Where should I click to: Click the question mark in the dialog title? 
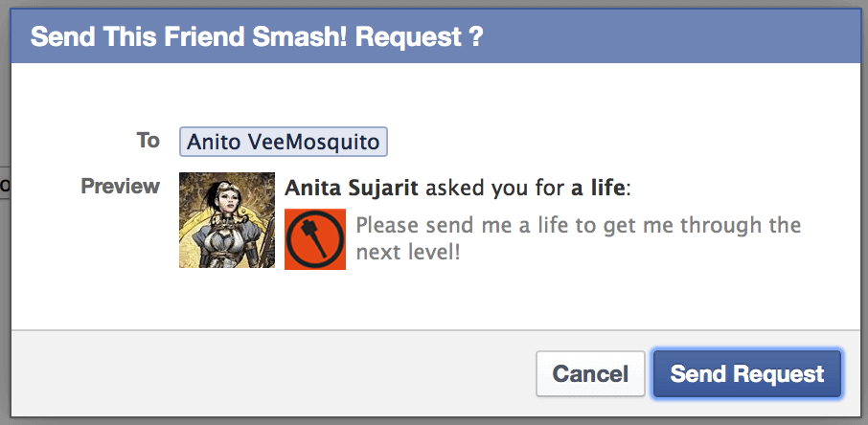coord(476,37)
